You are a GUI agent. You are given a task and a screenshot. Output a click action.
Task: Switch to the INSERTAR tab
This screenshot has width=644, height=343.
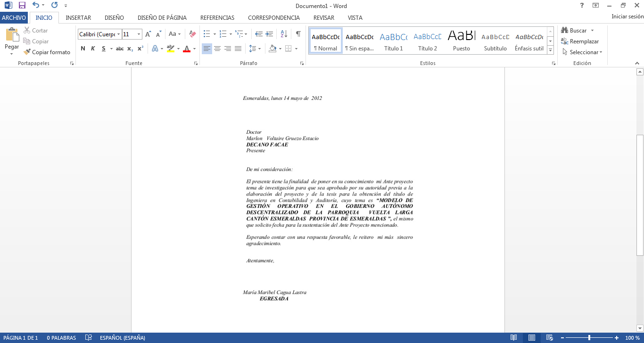pos(78,17)
